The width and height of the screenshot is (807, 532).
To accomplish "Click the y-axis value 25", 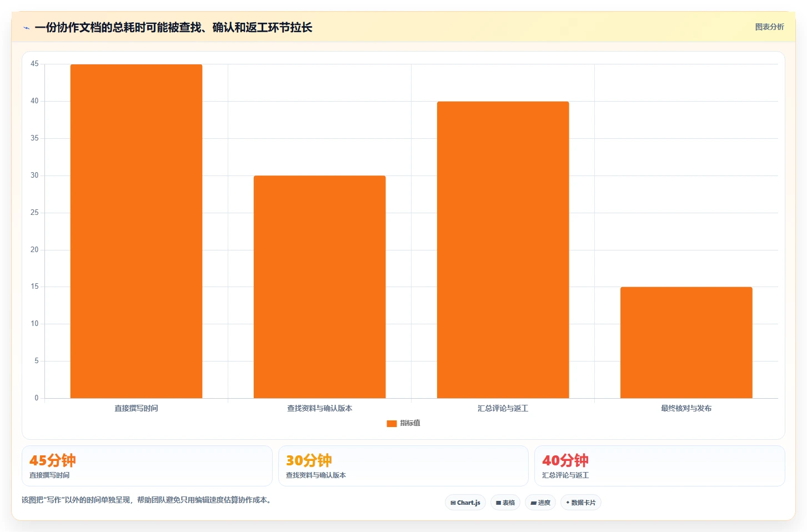I will 34,213.
